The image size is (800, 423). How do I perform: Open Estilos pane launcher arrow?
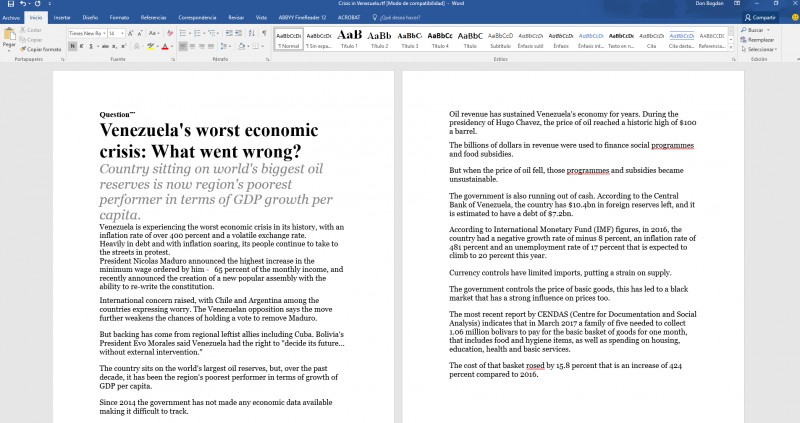click(734, 60)
